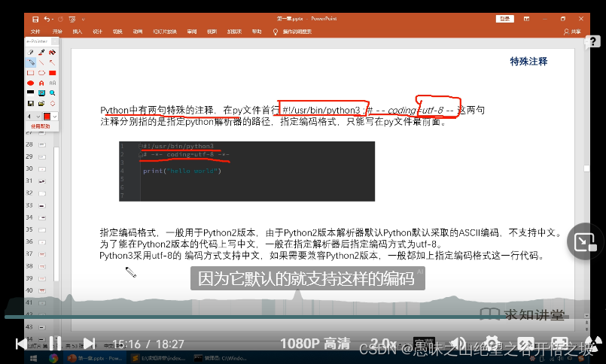Click the picture-in-picture round button
The width and height of the screenshot is (606, 364).
[x=585, y=242]
